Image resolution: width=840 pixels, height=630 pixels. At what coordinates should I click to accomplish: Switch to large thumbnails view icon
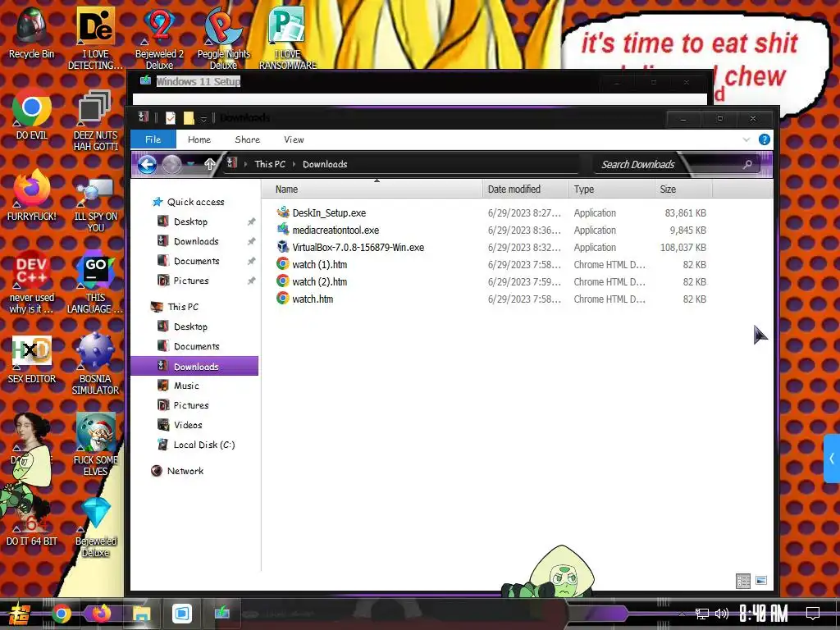[760, 581]
